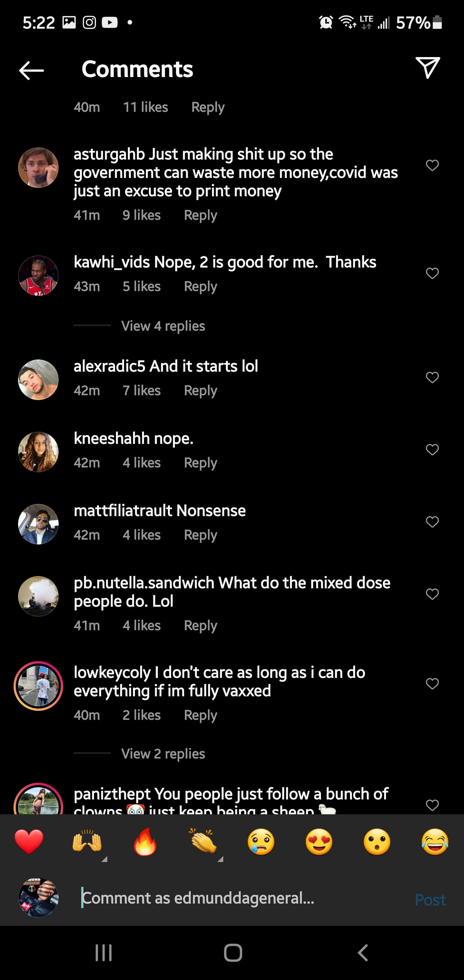
Task: Insert the red heart emoji reaction
Action: tap(29, 841)
